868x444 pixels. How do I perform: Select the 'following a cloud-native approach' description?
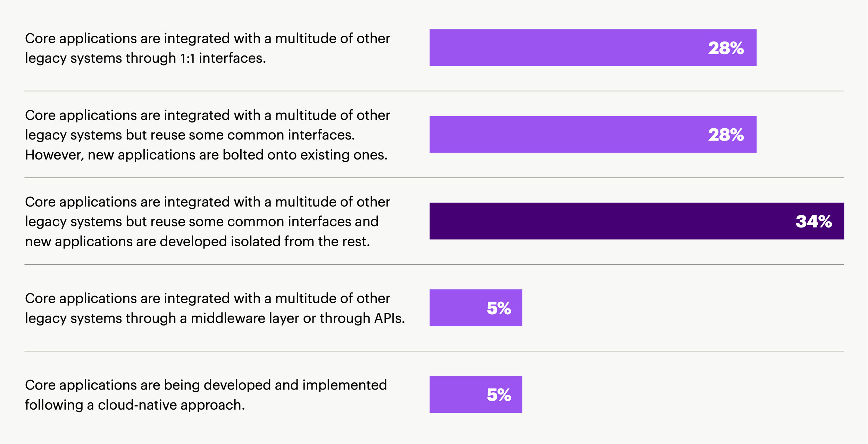pyautogui.click(x=206, y=395)
